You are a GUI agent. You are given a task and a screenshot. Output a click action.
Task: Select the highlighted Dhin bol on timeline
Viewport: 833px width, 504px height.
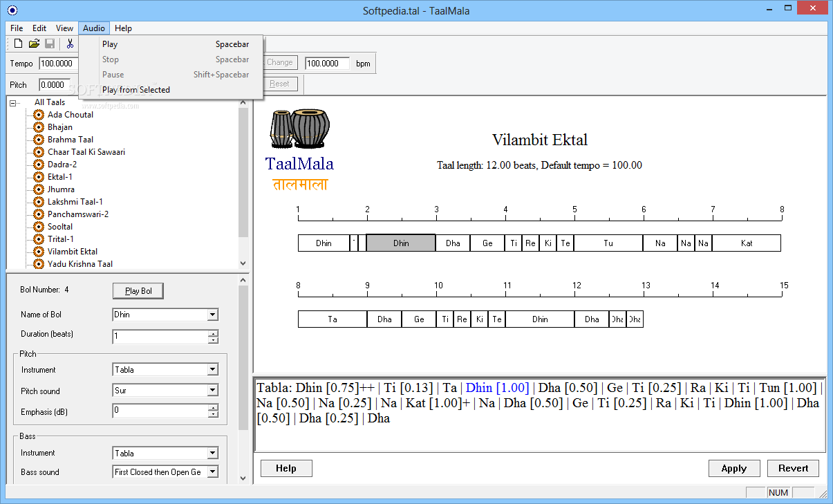[401, 243]
